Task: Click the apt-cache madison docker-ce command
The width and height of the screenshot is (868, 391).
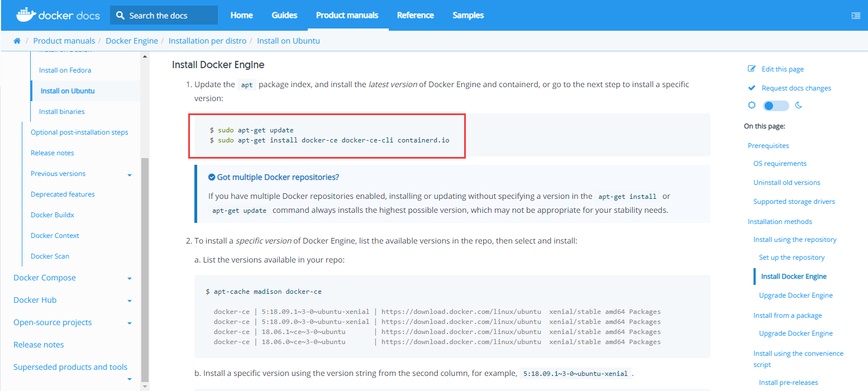Action: tap(264, 292)
